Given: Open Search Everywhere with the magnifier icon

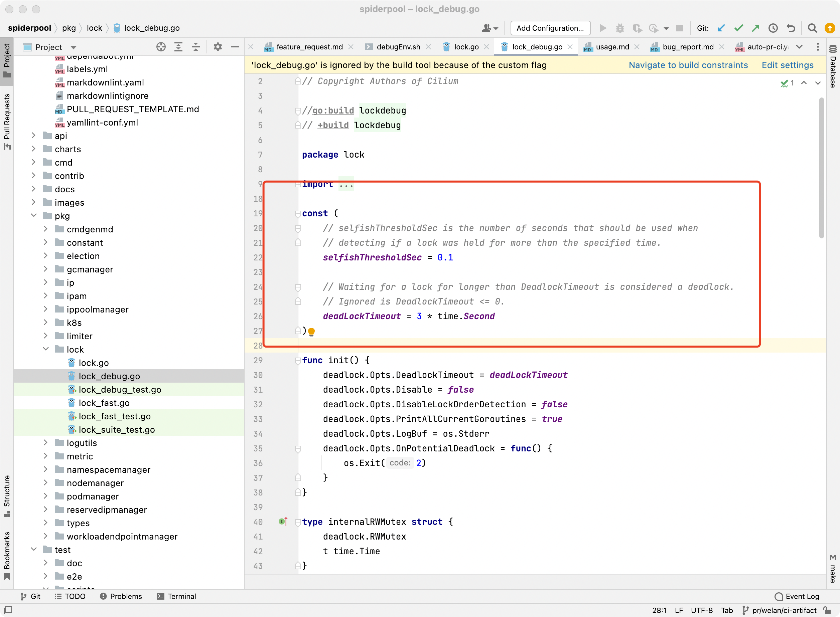Looking at the screenshot, I should pos(812,28).
